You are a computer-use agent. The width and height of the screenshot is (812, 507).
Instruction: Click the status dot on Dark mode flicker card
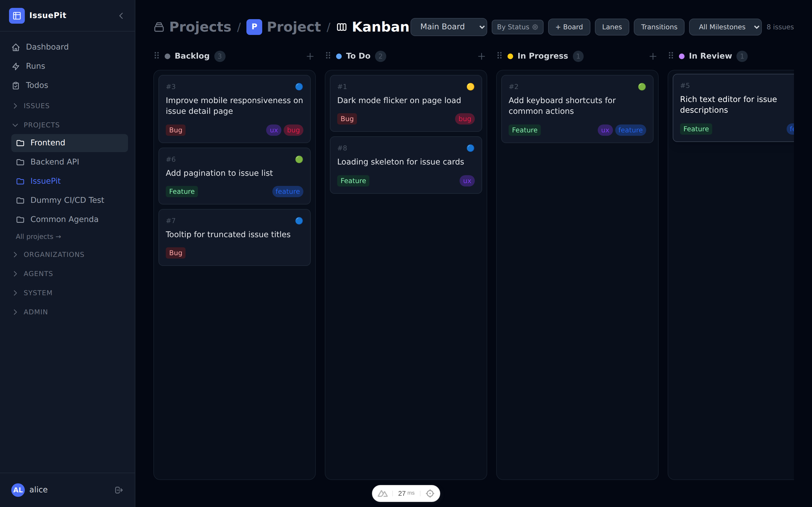tap(470, 86)
